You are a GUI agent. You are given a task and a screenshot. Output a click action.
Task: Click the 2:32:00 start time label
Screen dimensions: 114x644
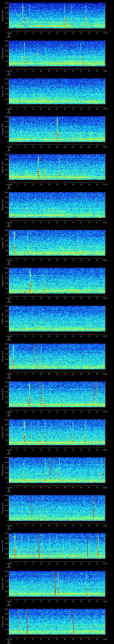(9, 639)
